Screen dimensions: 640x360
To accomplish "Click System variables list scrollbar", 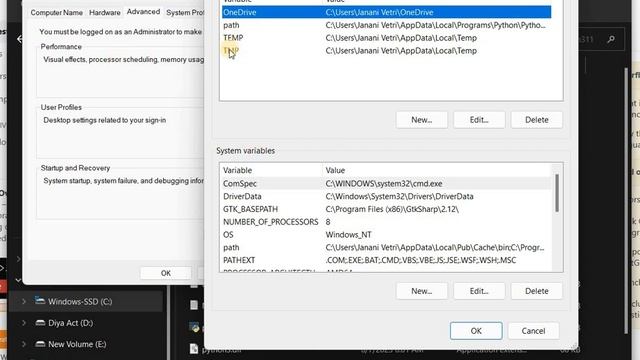I will [x=557, y=193].
